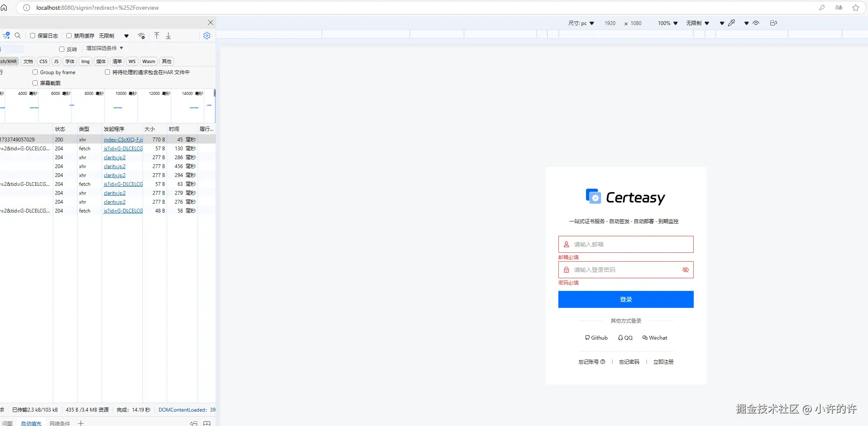Toggle include pending requests in HAR checkbox
Screen dimensions: 868x426
107,72
